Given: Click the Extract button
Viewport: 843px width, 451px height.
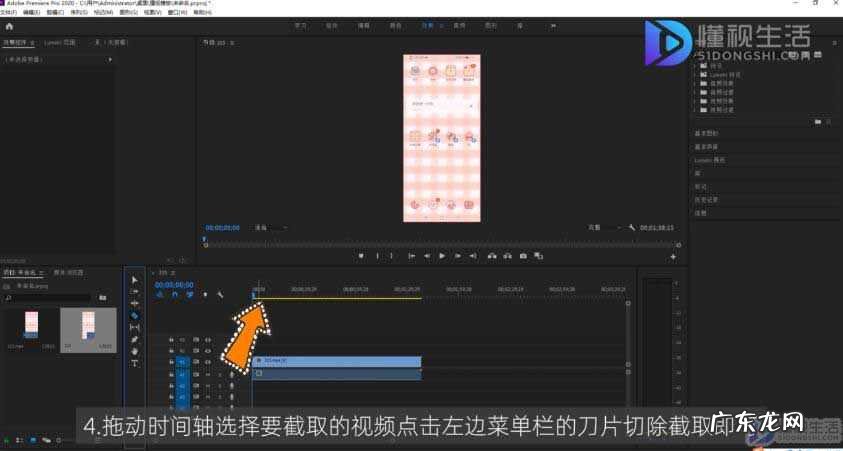Looking at the screenshot, I should click(x=508, y=256).
